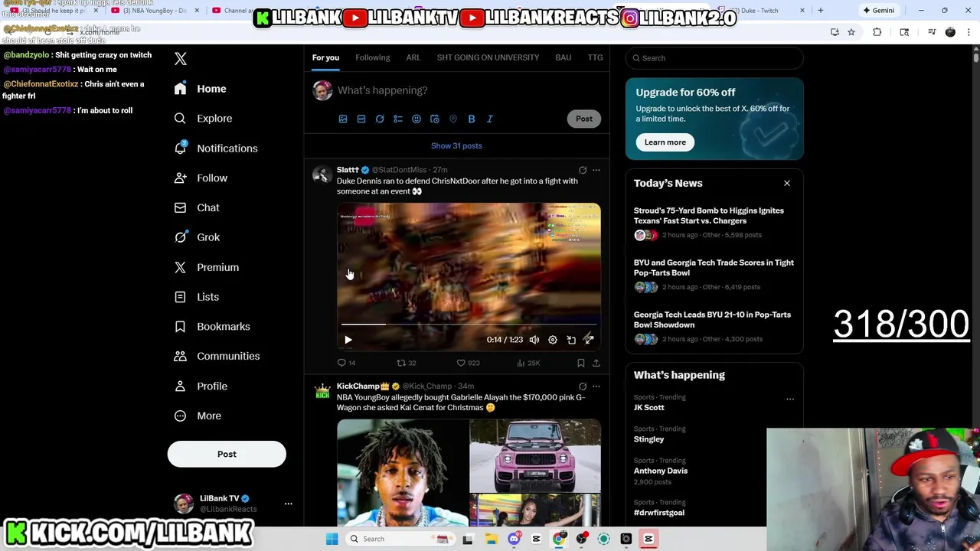Open the emoji picker in composer
The width and height of the screenshot is (980, 551).
coord(416,119)
